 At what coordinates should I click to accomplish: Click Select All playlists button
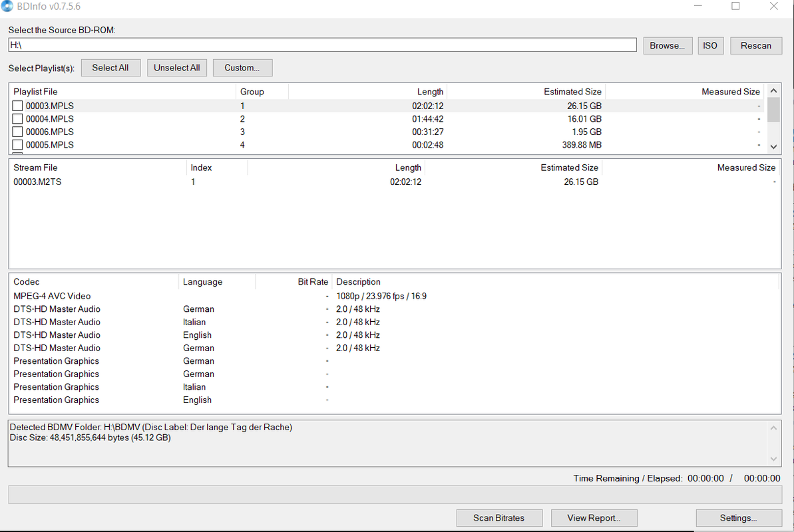[110, 68]
